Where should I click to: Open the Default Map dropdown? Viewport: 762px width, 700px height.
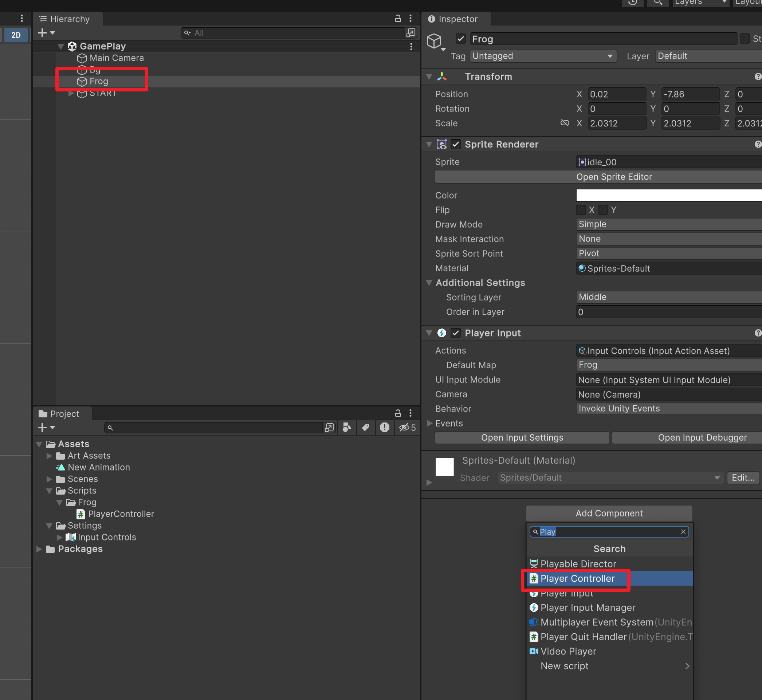point(669,365)
